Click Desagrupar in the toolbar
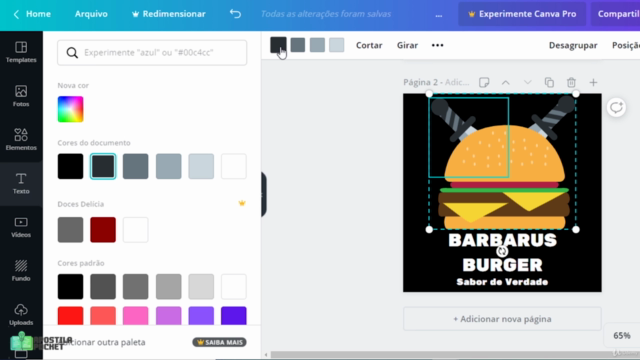The height and width of the screenshot is (360, 640). [573, 45]
